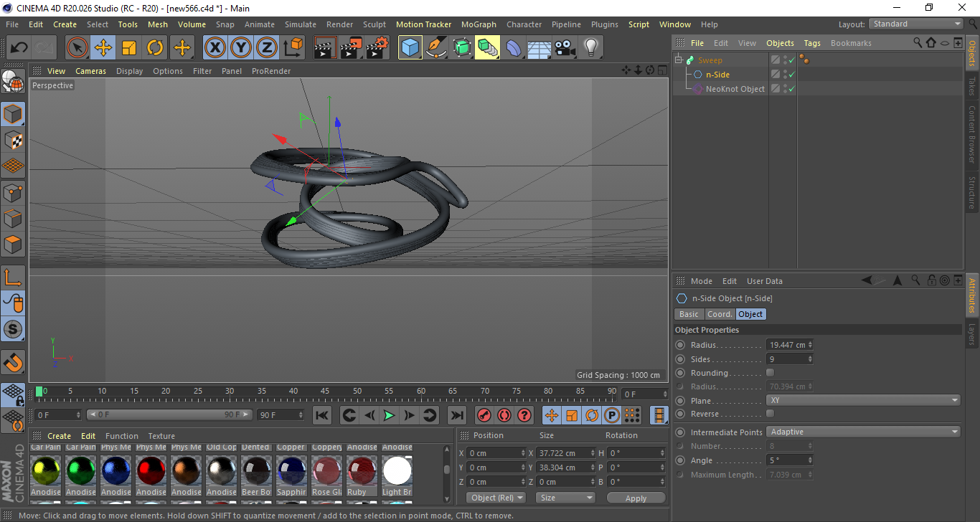Switch to Coord. tab in Attributes
The height and width of the screenshot is (522, 980).
coord(720,314)
